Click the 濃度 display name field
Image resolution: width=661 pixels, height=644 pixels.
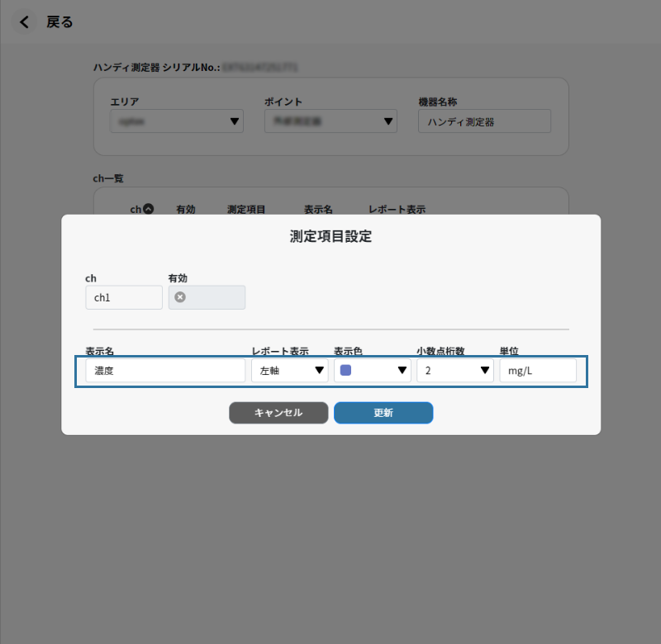click(165, 371)
